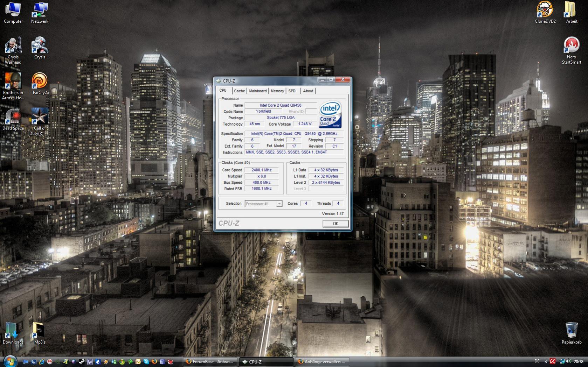Click the Multiplier x 6.0 value
The height and width of the screenshot is (367, 588).
coord(262,176)
